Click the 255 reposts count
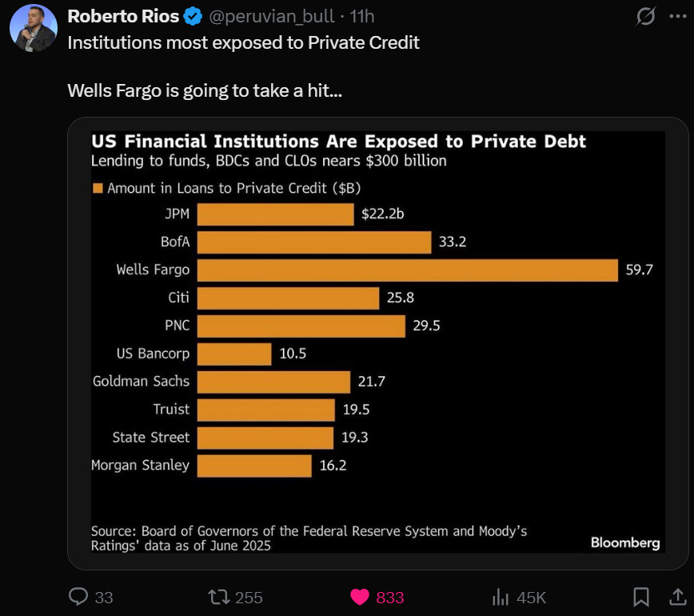Screen dimensions: 694x616 click(x=249, y=598)
